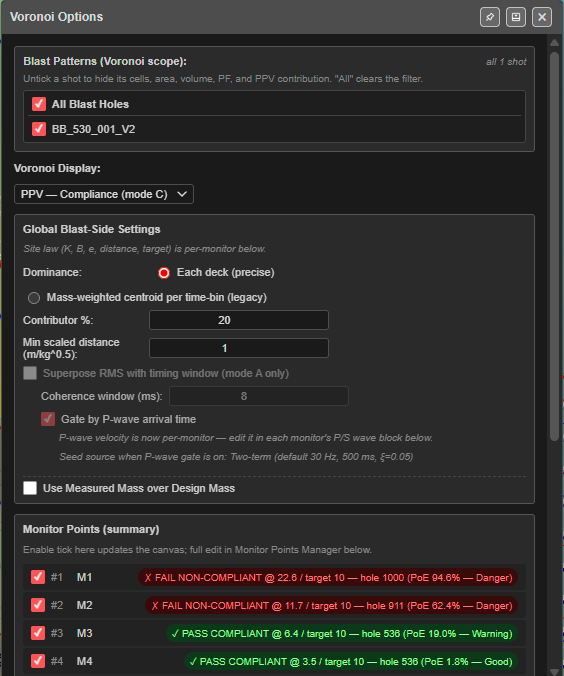Toggle Gate by P-wave arrival time
Image resolution: width=564 pixels, height=676 pixels.
pos(48,419)
